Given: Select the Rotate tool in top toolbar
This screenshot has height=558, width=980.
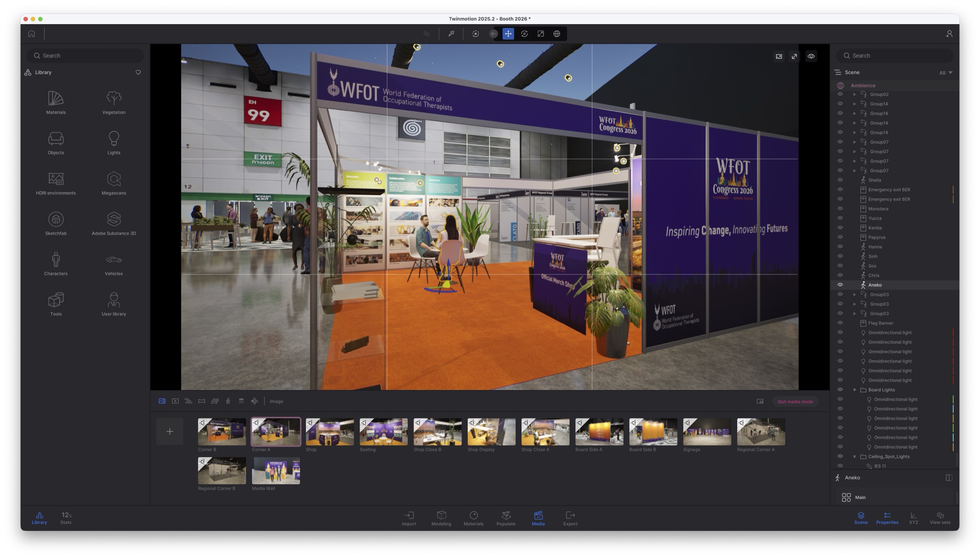Looking at the screenshot, I should [524, 34].
